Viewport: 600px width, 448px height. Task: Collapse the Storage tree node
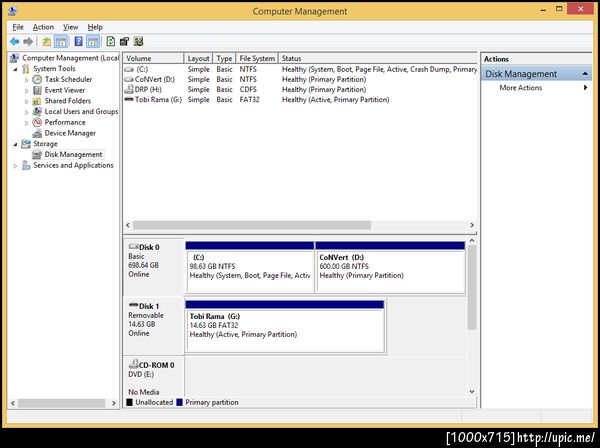15,144
